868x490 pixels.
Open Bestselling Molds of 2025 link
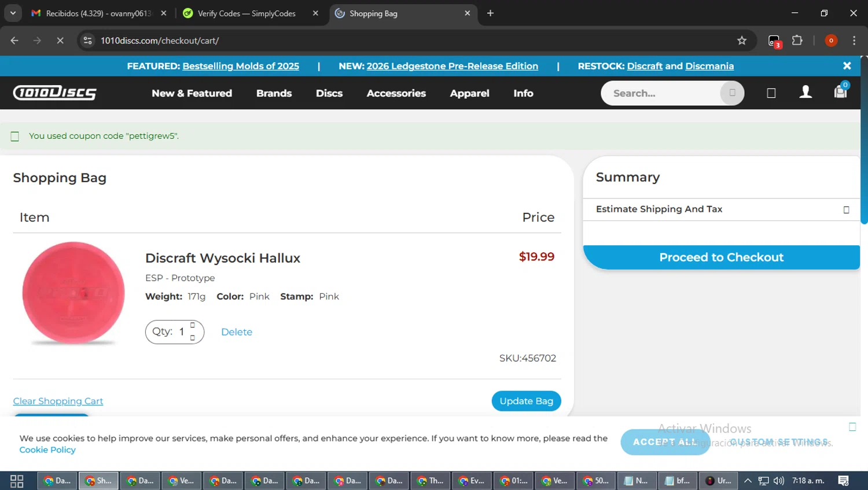click(241, 66)
